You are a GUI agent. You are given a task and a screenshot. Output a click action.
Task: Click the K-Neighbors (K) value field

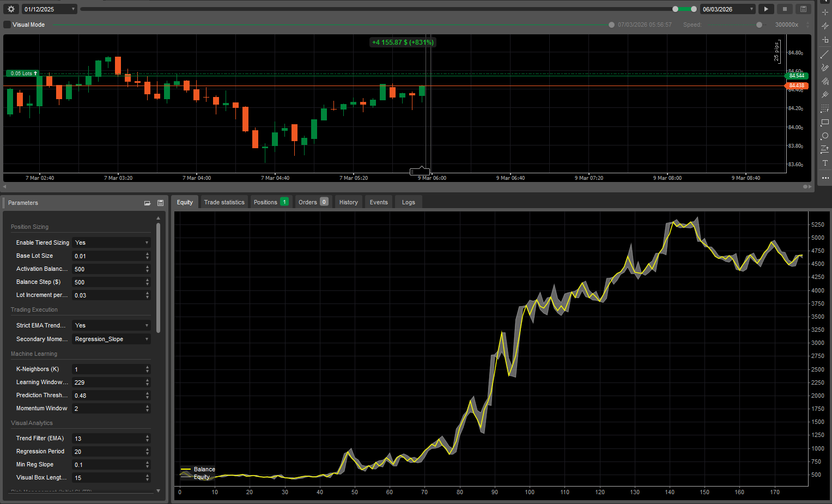[108, 369]
